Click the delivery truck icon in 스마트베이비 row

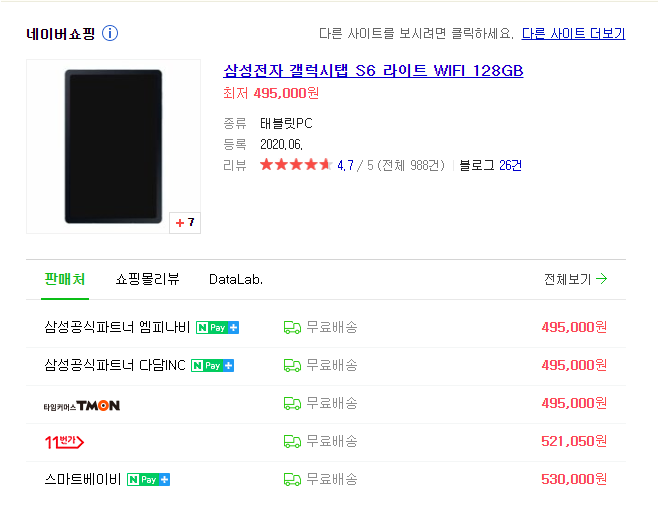click(292, 479)
